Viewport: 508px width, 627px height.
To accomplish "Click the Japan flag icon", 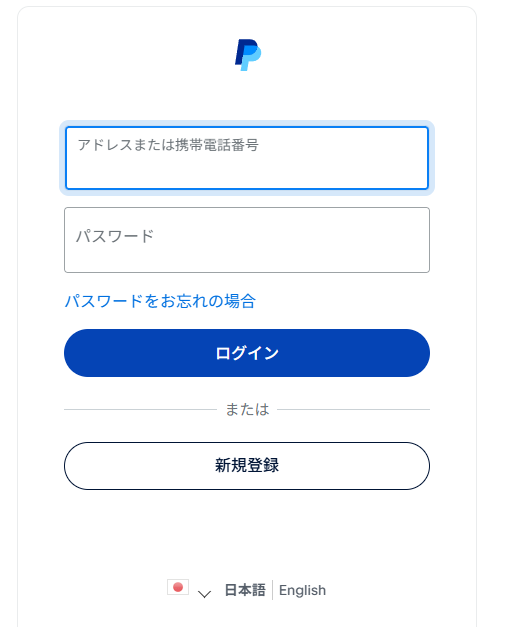I will [x=178, y=587].
